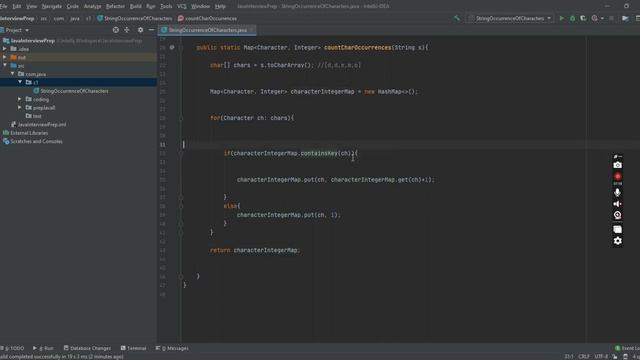The image size is (640, 360).
Task: Expand the coding package arrow
Action: coord(20,99)
